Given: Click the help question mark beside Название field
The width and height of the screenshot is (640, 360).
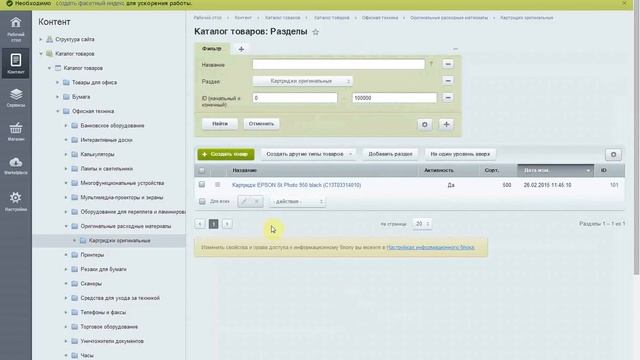Looking at the screenshot, I should tap(431, 64).
